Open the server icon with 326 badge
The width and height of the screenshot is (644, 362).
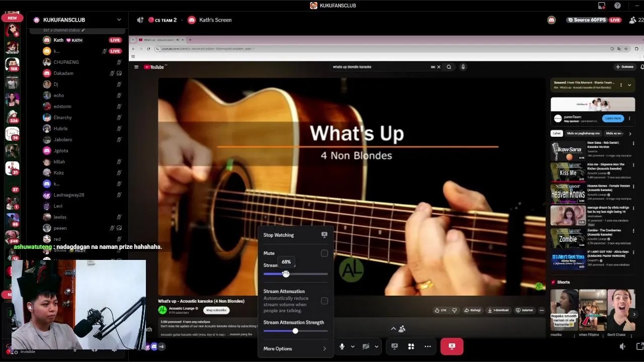point(12,116)
